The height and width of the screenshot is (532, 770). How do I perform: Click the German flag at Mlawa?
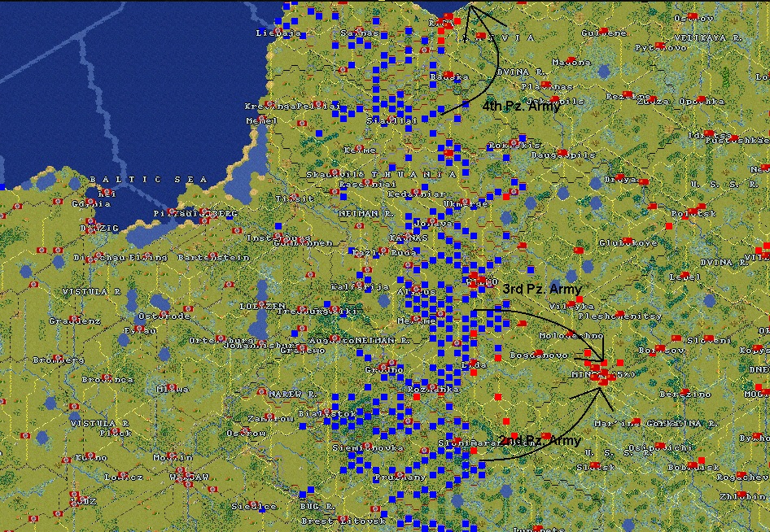(x=172, y=387)
